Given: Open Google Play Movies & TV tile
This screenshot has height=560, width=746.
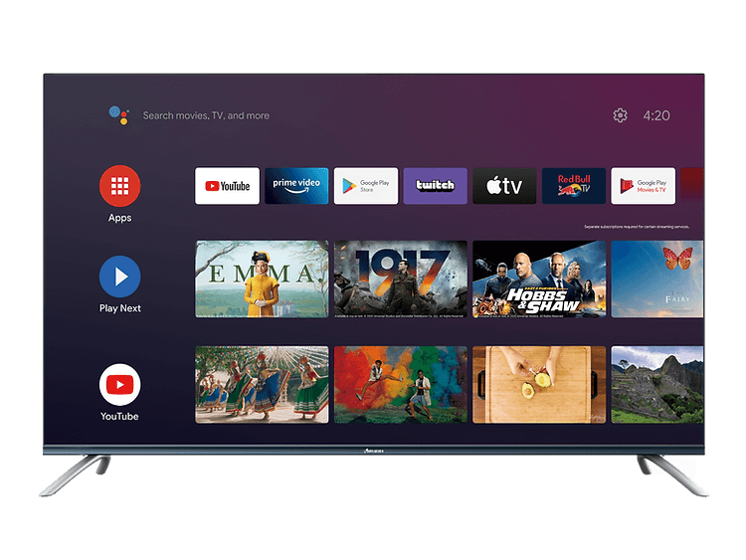Looking at the screenshot, I should coord(643,186).
